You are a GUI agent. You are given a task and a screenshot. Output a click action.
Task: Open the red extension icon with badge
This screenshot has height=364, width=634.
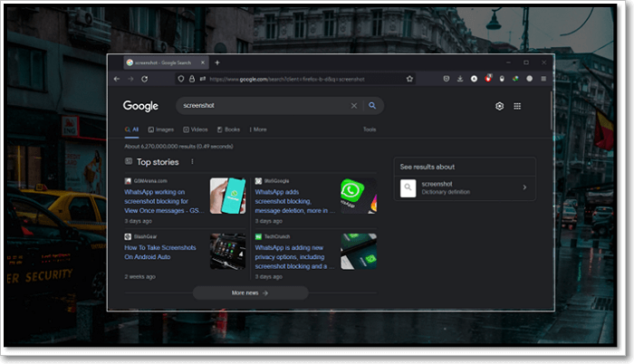click(488, 79)
